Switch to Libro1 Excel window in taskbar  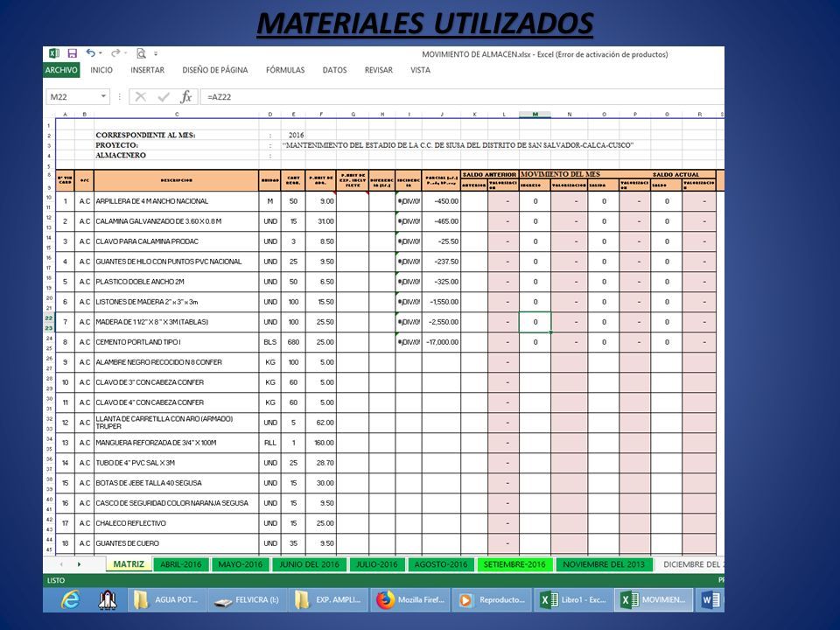point(573,600)
